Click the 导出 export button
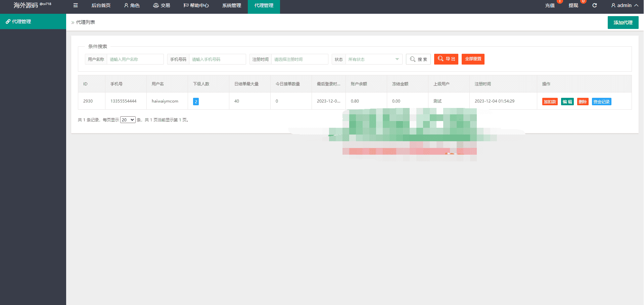 [446, 59]
